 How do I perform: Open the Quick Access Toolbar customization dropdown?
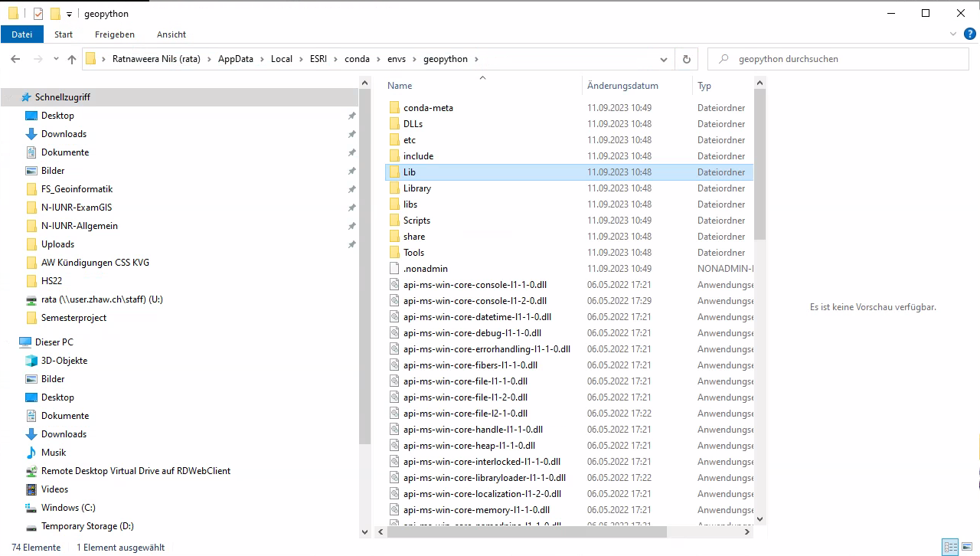[x=69, y=13]
